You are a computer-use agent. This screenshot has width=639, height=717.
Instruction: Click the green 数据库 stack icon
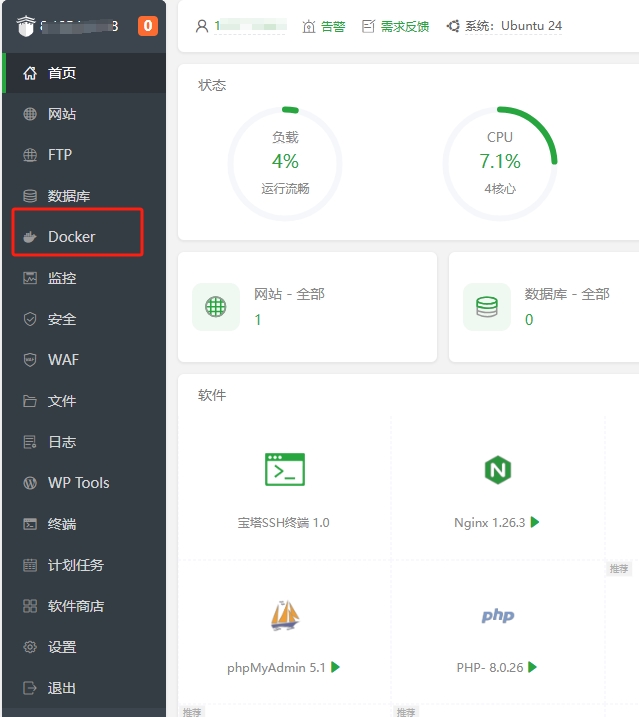tap(487, 307)
